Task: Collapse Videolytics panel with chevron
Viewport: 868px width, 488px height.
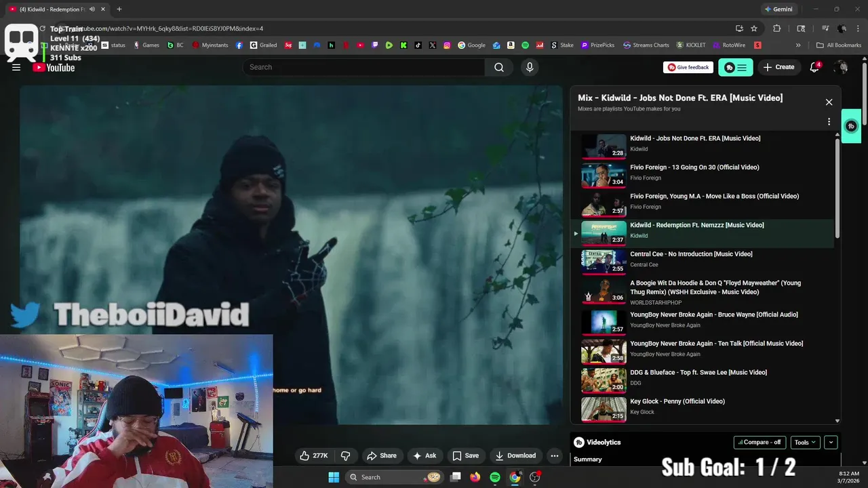Action: [x=831, y=443]
